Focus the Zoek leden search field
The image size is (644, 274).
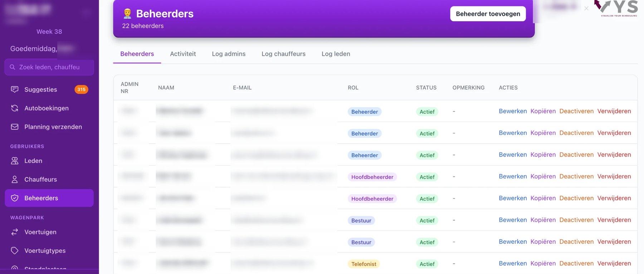pos(49,67)
